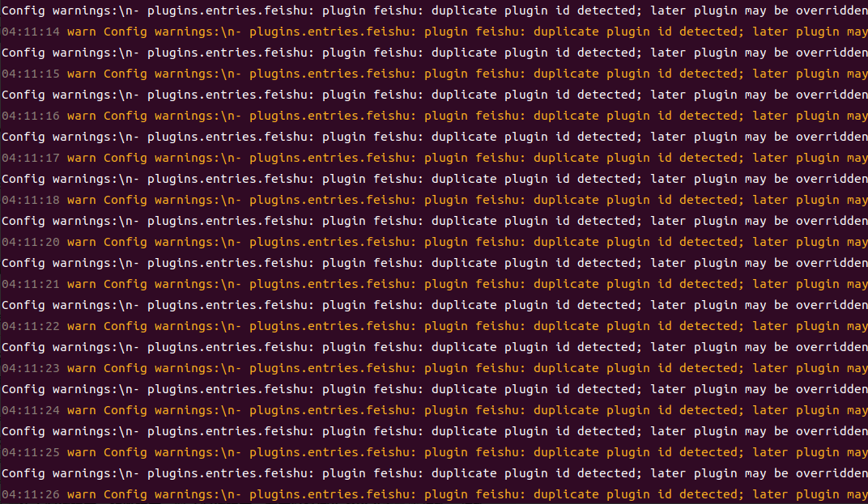The width and height of the screenshot is (868, 504).
Task: Click 'plugins.entries.feishu:' on the 04:11:17 line
Action: pos(333,159)
